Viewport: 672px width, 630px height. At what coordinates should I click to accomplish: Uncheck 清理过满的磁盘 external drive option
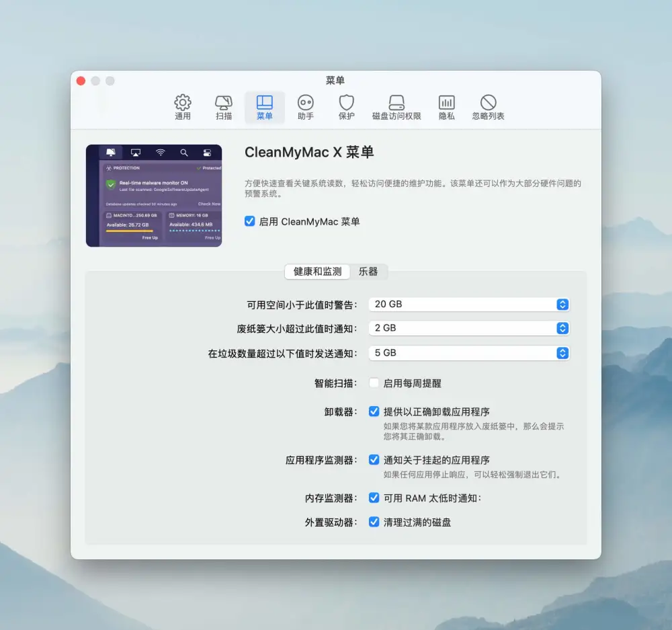pyautogui.click(x=374, y=522)
